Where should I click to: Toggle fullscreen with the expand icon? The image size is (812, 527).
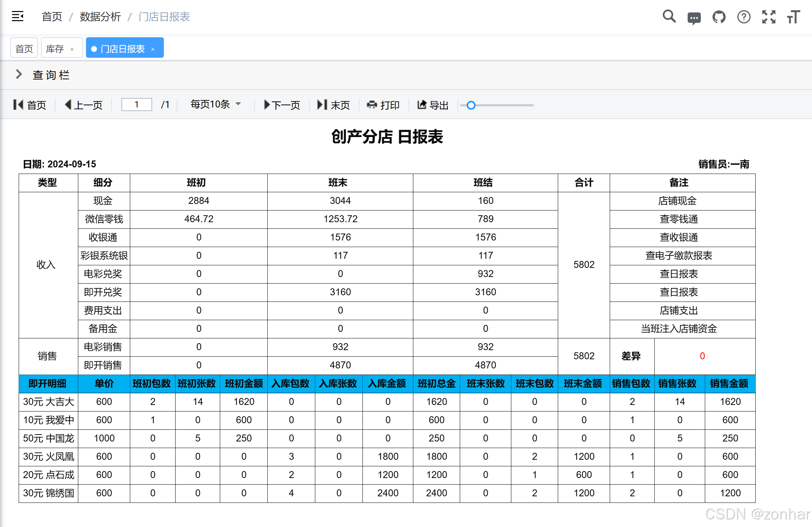768,17
